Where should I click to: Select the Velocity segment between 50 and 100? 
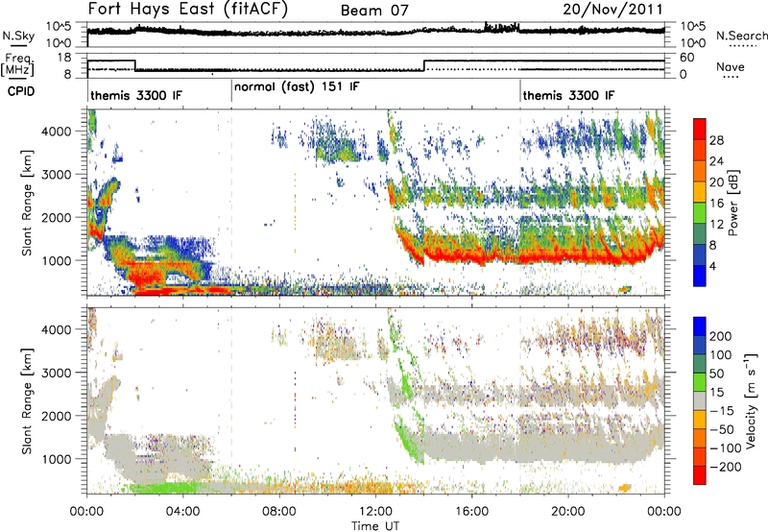tap(700, 364)
